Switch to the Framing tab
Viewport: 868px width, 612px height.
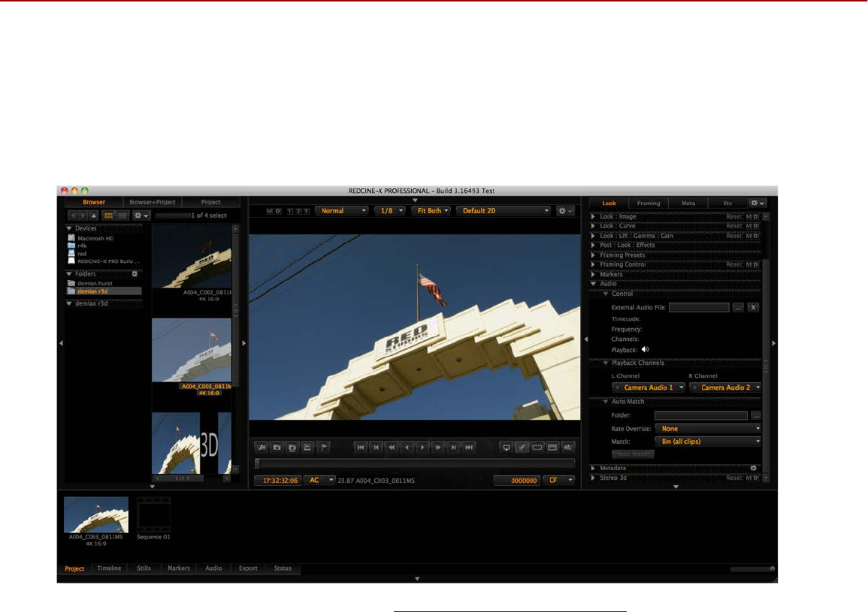[x=649, y=203]
